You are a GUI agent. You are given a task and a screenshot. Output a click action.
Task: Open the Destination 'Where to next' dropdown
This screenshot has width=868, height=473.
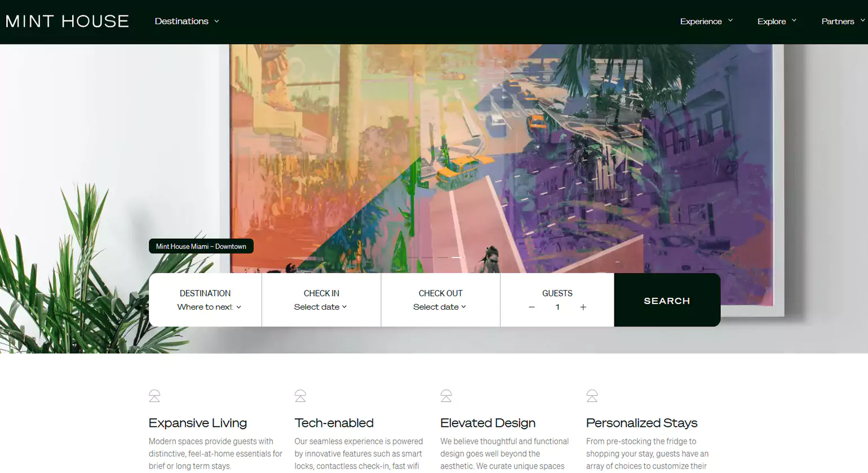coord(209,307)
